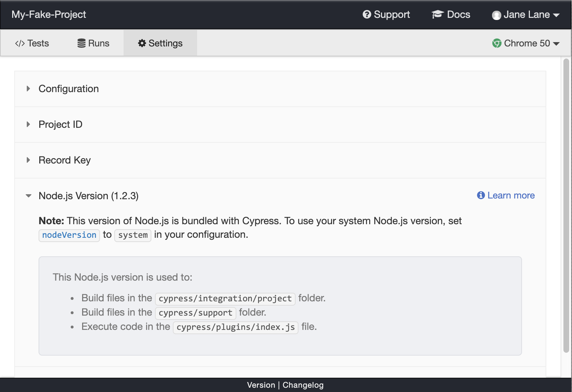The height and width of the screenshot is (392, 572).
Task: Click the cypress/integration/project code text
Action: point(225,298)
